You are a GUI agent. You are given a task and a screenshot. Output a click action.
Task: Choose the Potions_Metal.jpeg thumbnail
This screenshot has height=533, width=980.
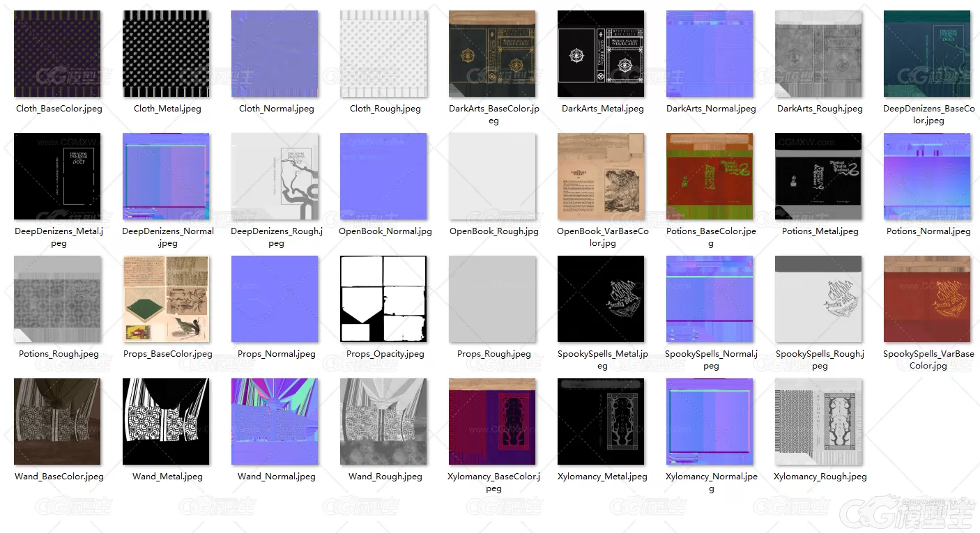coord(818,176)
